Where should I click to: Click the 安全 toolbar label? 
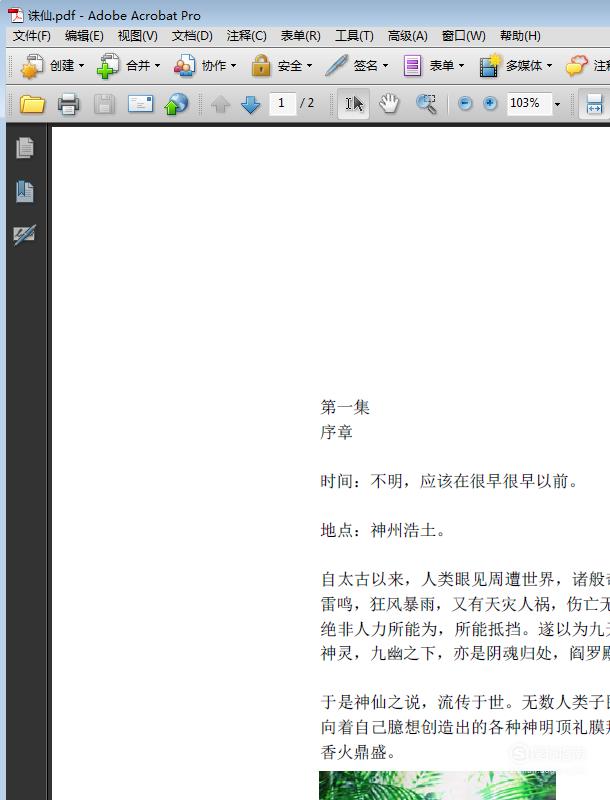tap(290, 66)
